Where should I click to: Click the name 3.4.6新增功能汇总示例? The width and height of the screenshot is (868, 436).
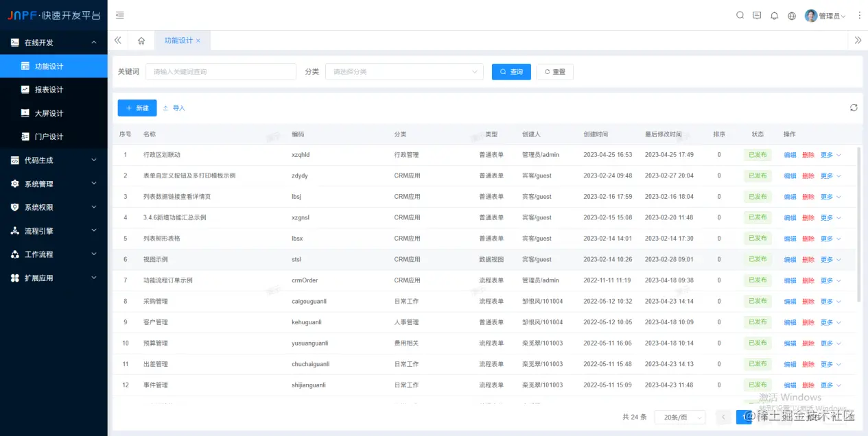pyautogui.click(x=175, y=218)
